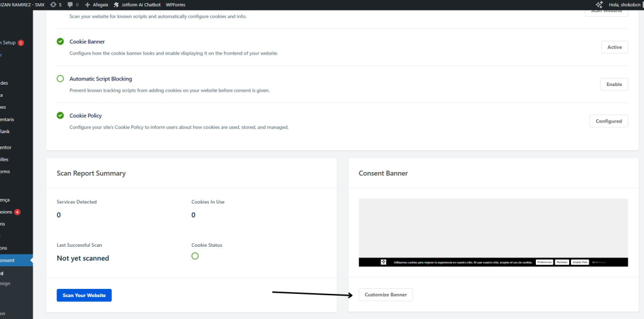This screenshot has width=644, height=319.
Task: Enable Automatic Script Blocking
Action: [614, 84]
